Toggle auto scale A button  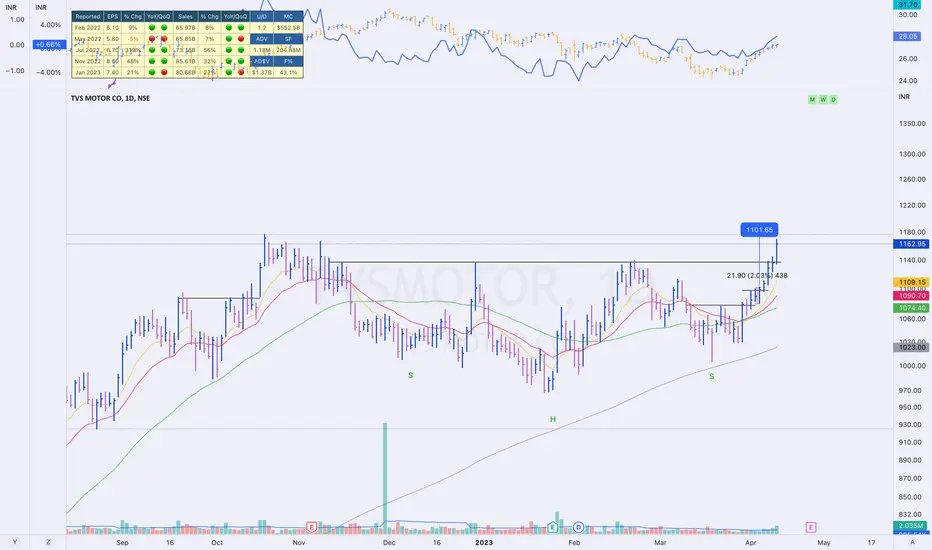point(912,542)
